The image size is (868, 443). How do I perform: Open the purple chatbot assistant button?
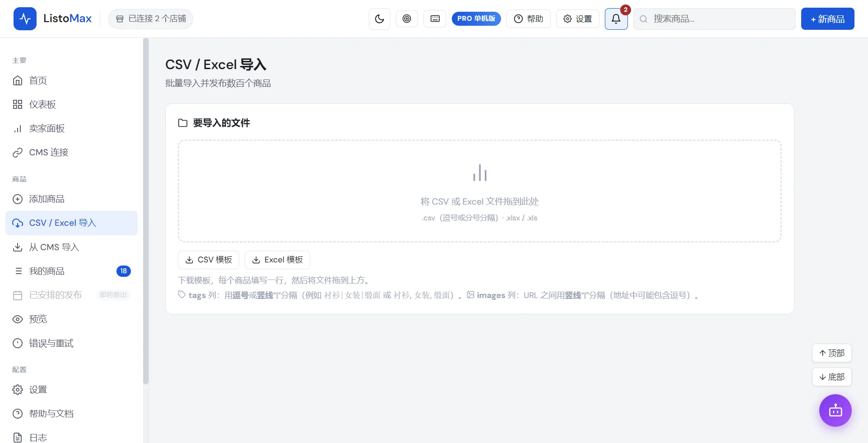tap(836, 410)
